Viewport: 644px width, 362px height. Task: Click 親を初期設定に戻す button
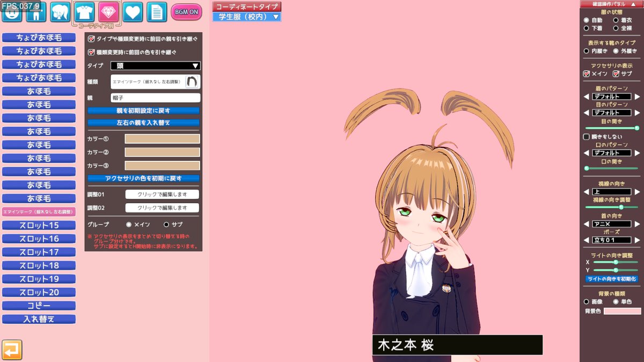(x=143, y=110)
